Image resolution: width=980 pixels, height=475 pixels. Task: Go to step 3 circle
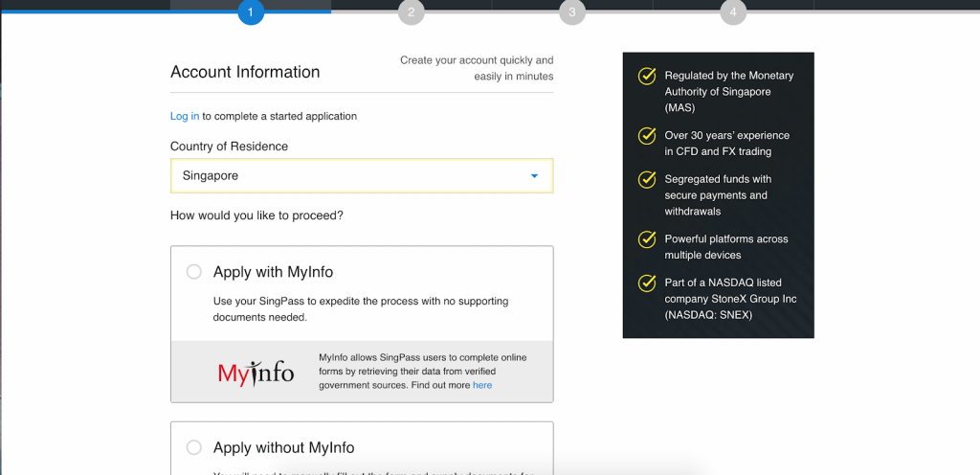coord(572,11)
